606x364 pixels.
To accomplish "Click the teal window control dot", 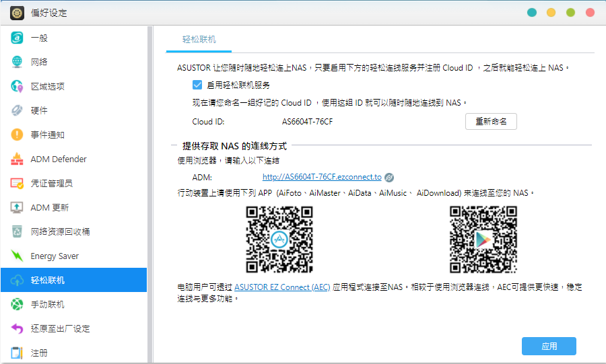I will [x=532, y=12].
